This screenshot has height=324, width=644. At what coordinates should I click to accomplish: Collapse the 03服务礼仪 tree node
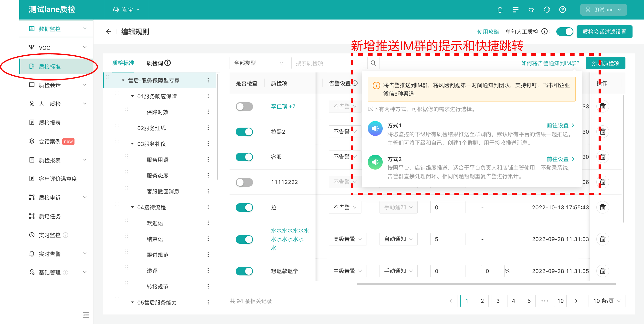click(x=132, y=144)
